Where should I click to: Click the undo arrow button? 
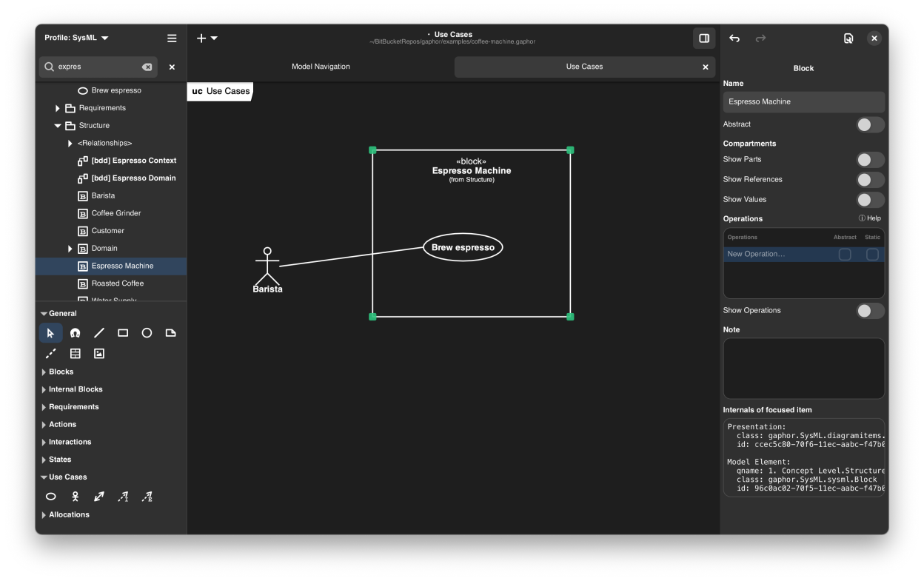(734, 38)
